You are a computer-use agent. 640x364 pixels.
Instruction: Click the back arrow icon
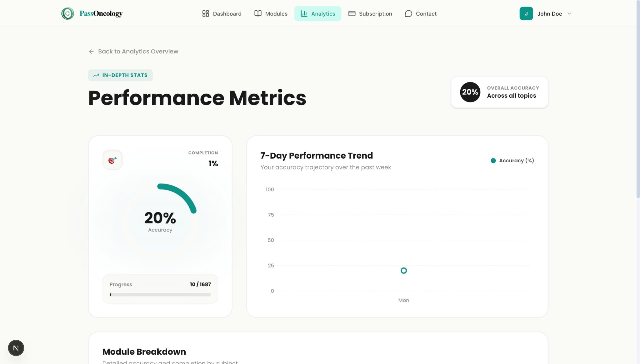coord(91,52)
